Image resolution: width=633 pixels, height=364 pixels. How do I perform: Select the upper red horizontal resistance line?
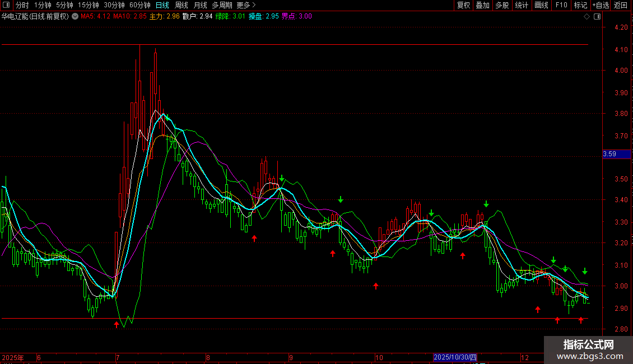[295, 44]
